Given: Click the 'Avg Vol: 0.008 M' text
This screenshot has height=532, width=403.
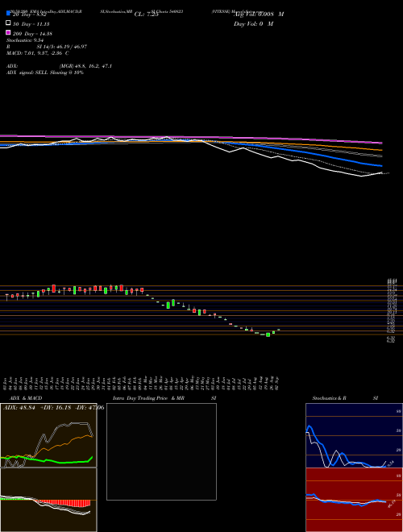Looking at the screenshot, I should coord(259,15).
